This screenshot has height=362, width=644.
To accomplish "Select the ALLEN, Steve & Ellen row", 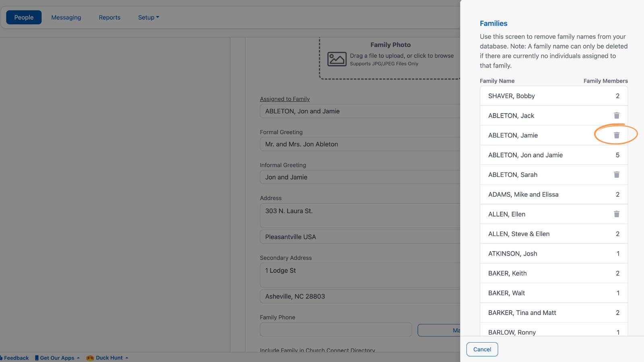I will 553,234.
